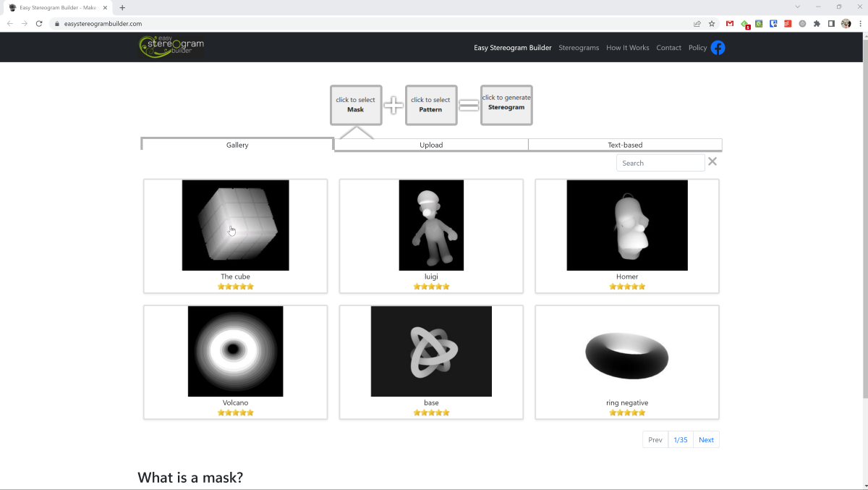Go to the Stereograms nav link

point(579,48)
